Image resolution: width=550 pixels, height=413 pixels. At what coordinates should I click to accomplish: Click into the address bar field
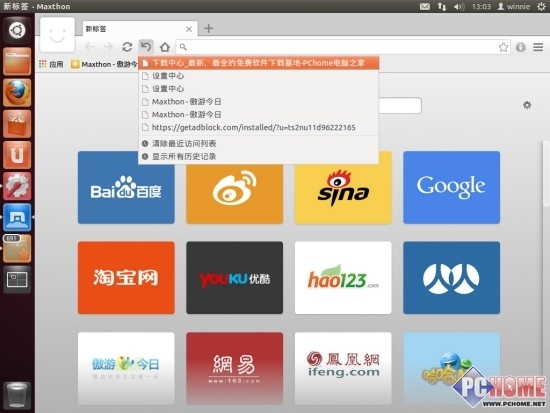tap(342, 47)
